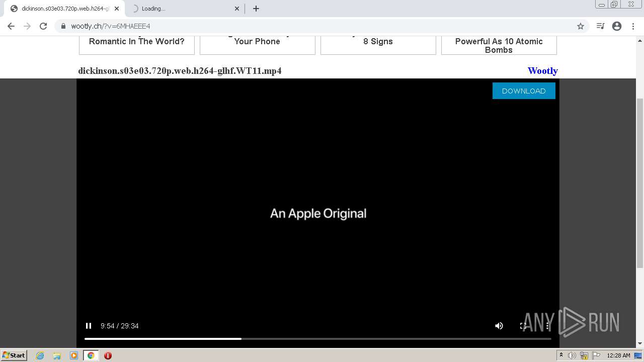The image size is (644, 362).
Task: Go forward in browser history
Action: [27, 26]
